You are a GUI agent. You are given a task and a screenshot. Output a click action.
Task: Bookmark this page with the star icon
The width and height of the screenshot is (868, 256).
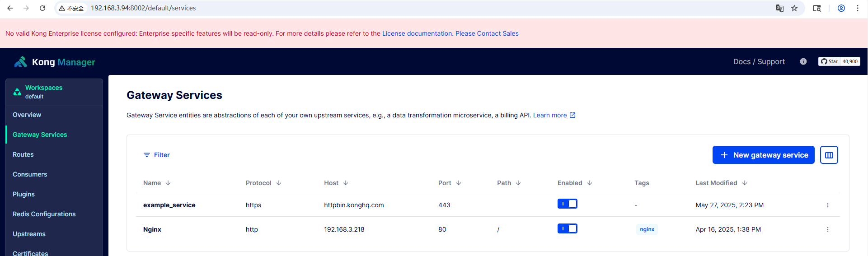click(x=794, y=8)
